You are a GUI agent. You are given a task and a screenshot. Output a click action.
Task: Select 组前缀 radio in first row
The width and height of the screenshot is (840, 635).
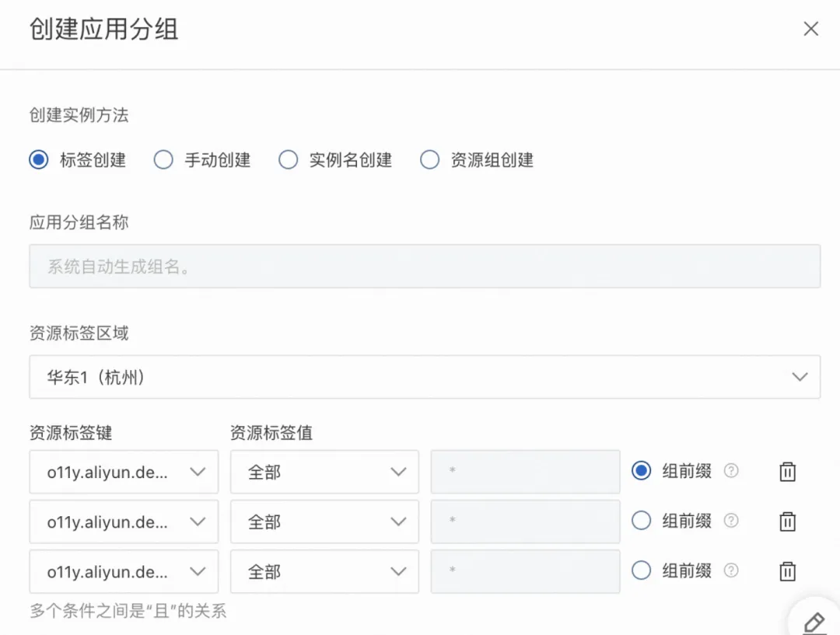(641, 471)
